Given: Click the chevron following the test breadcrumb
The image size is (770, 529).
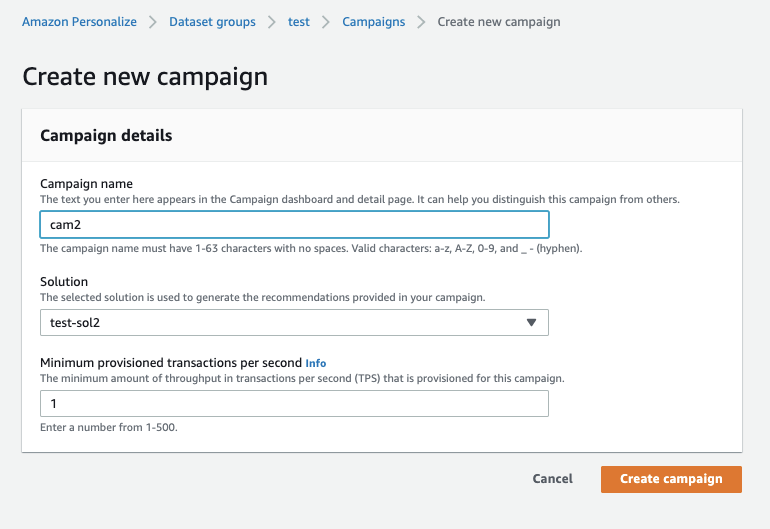Looking at the screenshot, I should coord(326,22).
